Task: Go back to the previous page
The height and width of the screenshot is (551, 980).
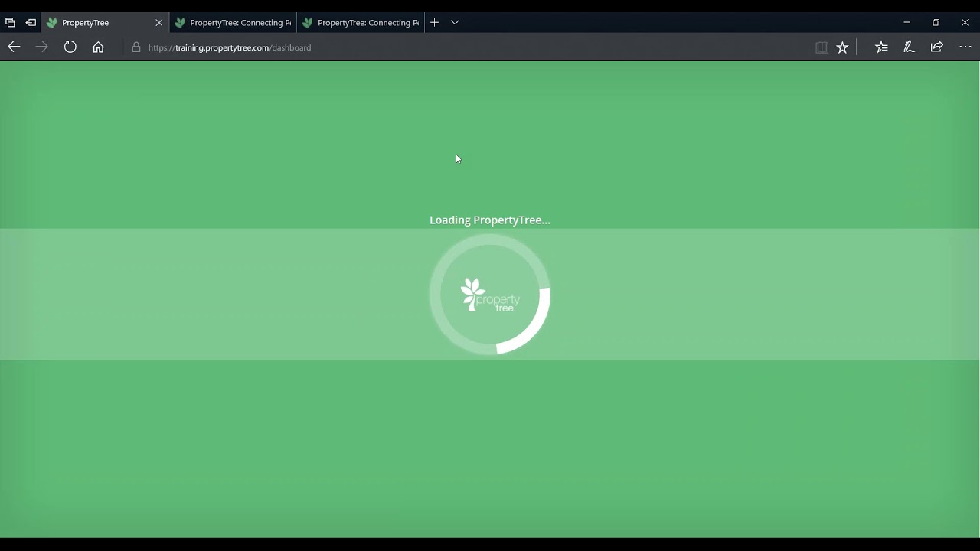Action: click(x=14, y=47)
